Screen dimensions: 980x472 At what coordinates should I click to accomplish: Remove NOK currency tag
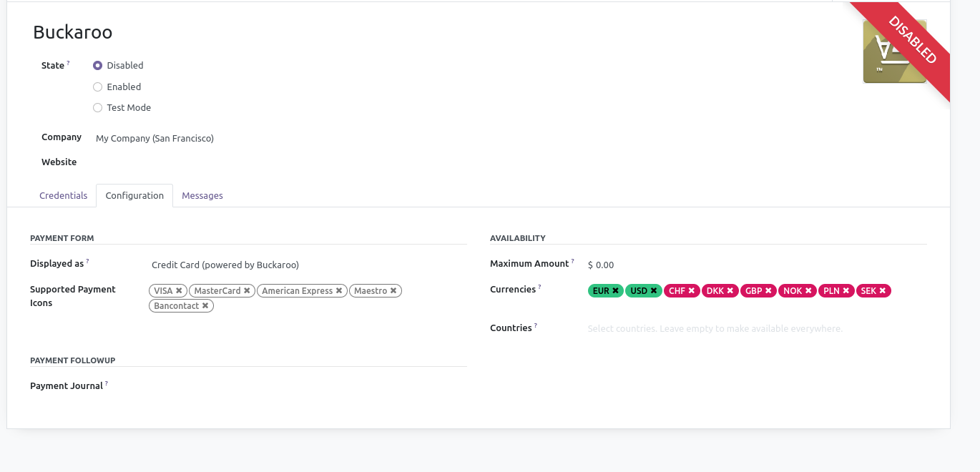[x=808, y=290]
